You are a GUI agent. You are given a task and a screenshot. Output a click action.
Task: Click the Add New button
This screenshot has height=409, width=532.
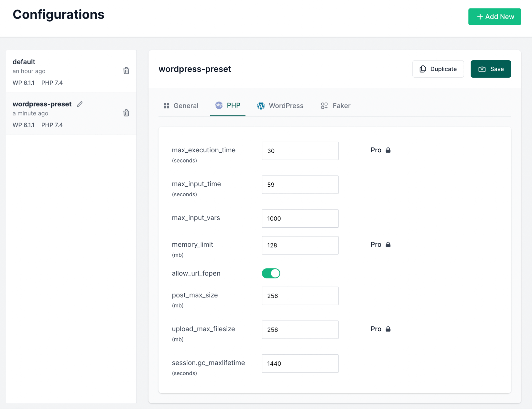point(494,16)
